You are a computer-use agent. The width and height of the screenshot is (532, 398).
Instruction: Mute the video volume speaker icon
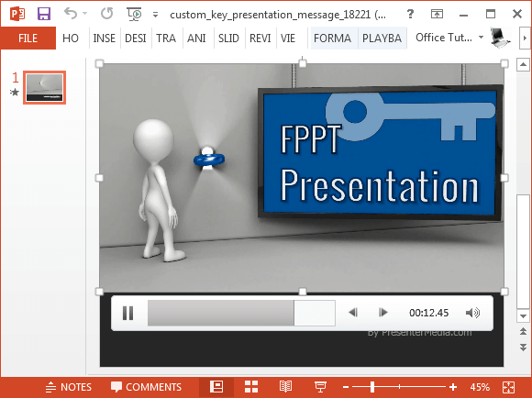coord(472,313)
